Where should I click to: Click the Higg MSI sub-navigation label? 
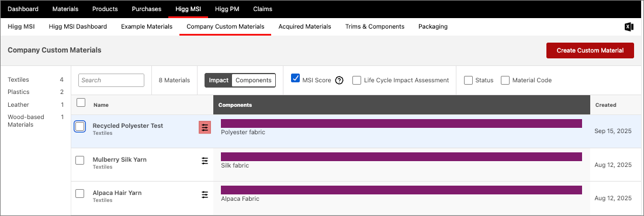pos(22,27)
